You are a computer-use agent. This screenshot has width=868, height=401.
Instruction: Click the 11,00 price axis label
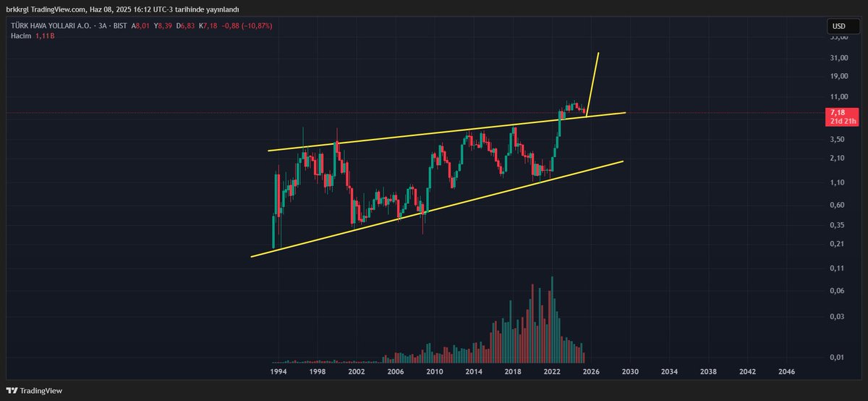839,97
